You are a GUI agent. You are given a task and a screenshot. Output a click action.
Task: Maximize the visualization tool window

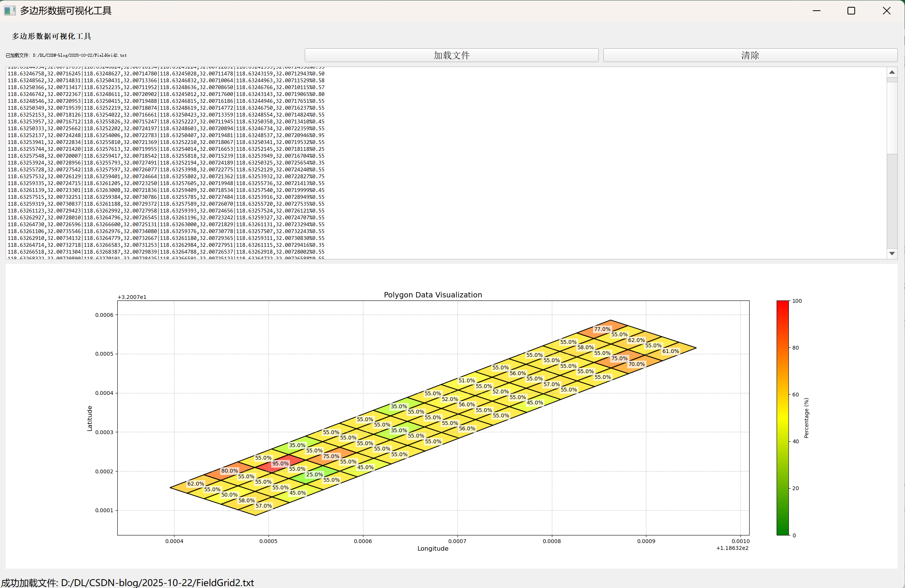point(851,11)
